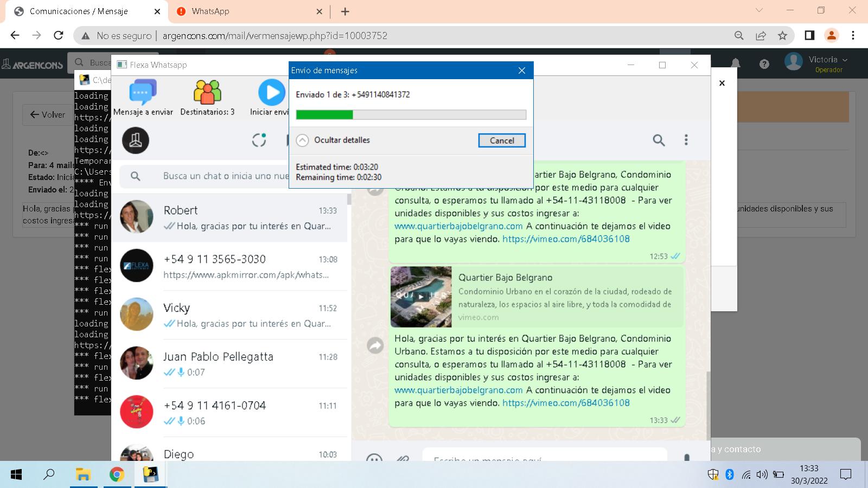
Task: Open chat +54 9 11 4161-0704
Action: [x=229, y=413]
